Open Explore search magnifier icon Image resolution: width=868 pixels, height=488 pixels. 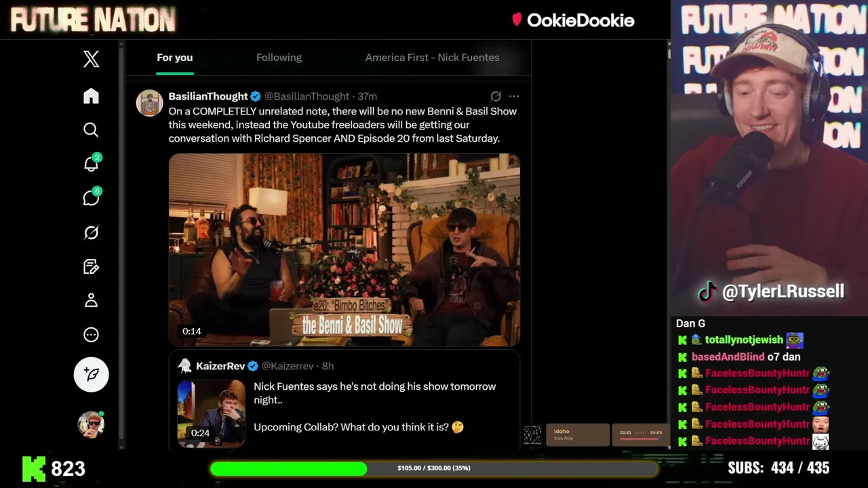tap(91, 129)
